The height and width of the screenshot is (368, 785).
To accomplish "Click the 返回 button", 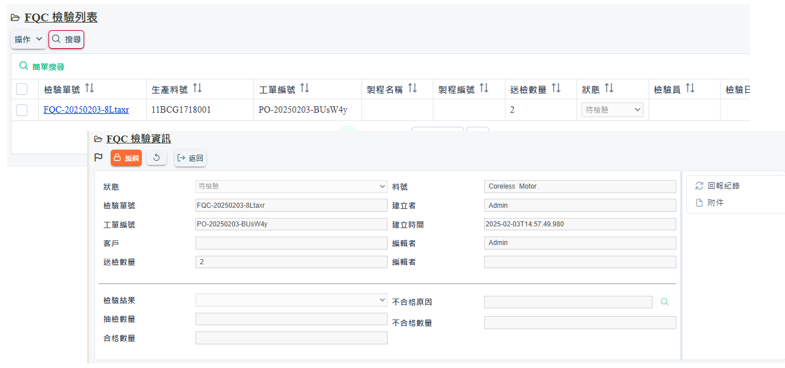I will [190, 158].
